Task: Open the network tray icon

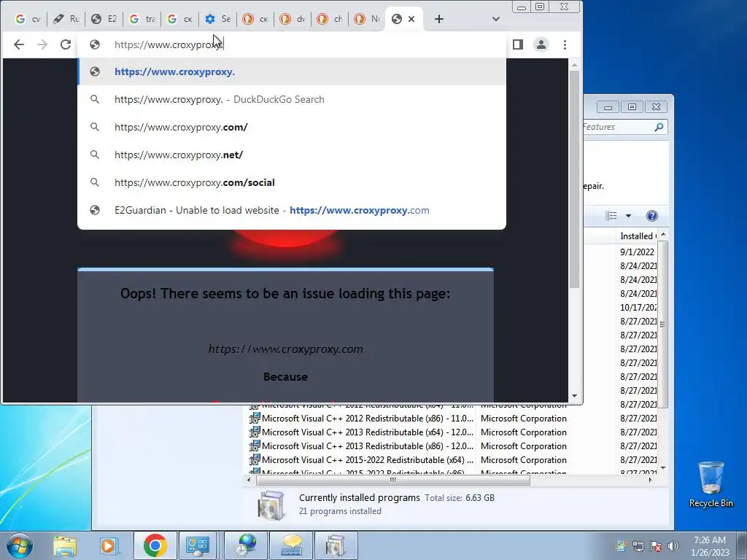Action: (638, 546)
